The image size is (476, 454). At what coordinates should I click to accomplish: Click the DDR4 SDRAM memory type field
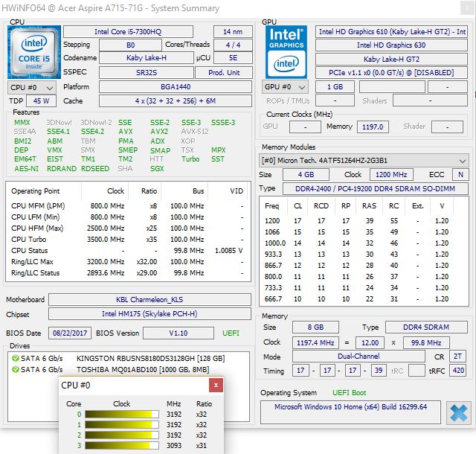[x=426, y=327]
